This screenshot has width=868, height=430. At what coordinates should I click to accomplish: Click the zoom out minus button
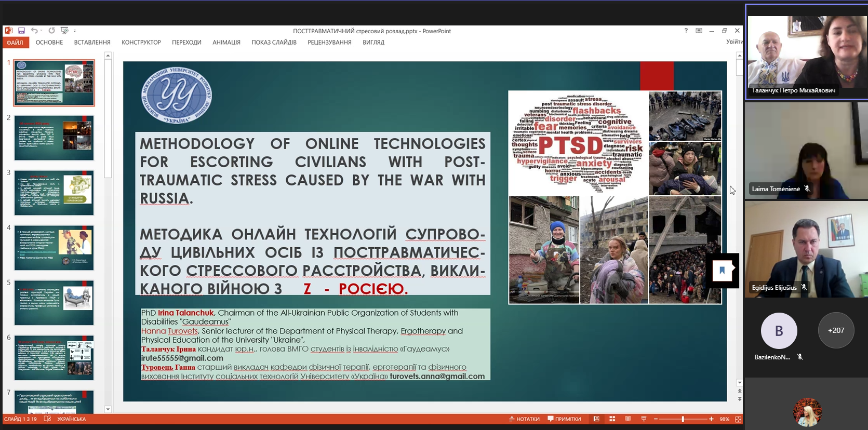click(x=656, y=419)
